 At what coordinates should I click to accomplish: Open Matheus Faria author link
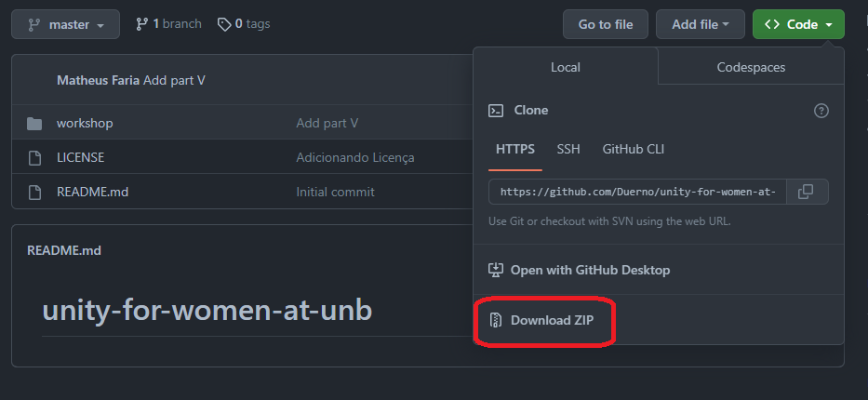click(98, 80)
